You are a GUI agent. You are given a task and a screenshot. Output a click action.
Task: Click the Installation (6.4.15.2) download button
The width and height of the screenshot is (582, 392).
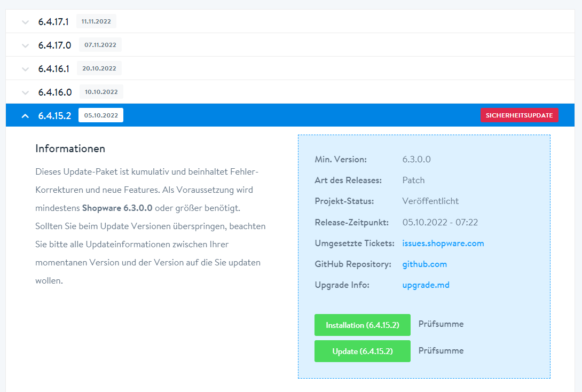362,325
